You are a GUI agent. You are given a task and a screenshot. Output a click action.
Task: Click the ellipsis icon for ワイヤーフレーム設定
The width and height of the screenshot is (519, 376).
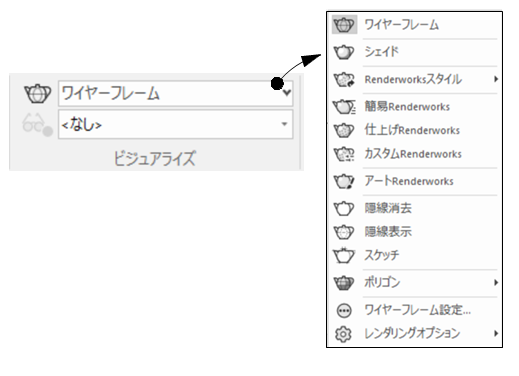(x=344, y=311)
